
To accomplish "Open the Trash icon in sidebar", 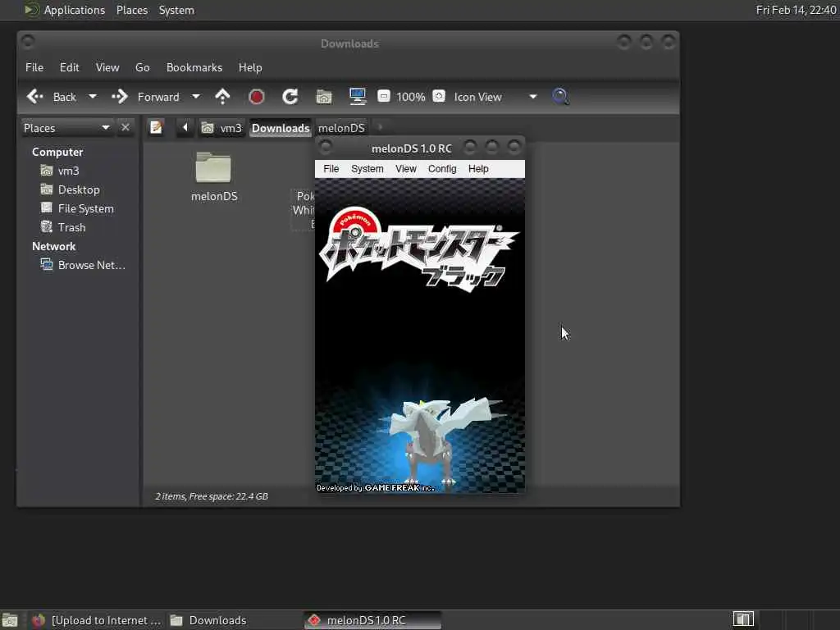I will point(47,226).
